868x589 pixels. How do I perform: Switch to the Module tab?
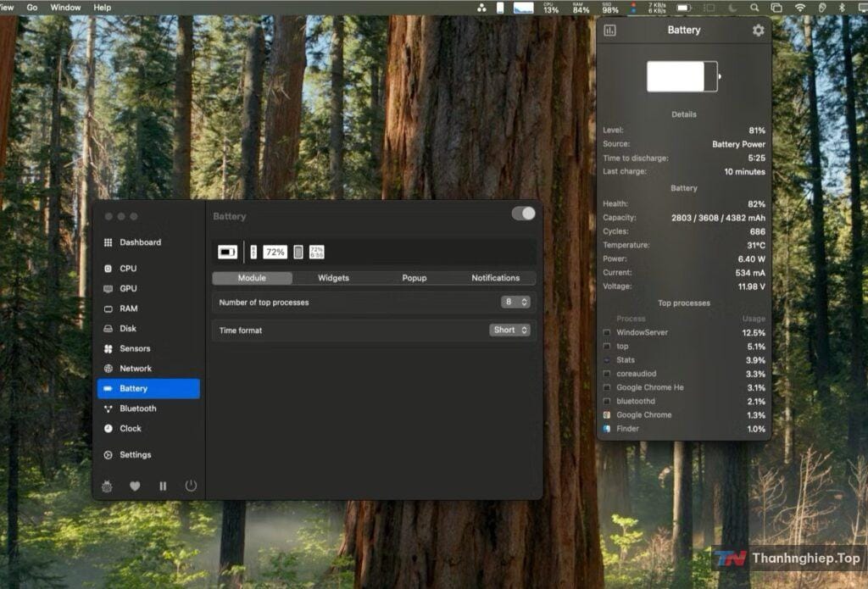tap(253, 278)
